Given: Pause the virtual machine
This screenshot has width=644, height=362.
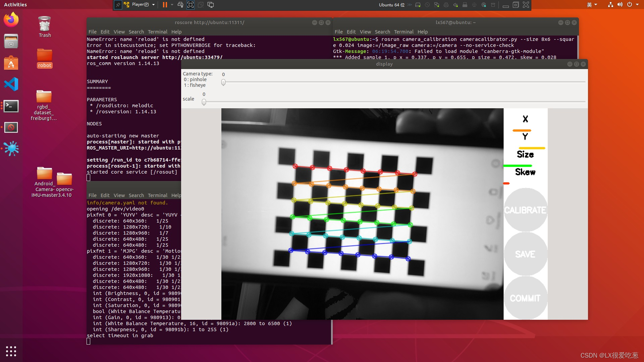Looking at the screenshot, I should coord(165,5).
